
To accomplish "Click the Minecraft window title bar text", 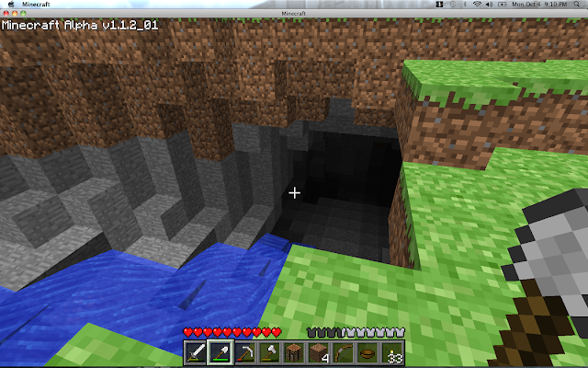I will pyautogui.click(x=294, y=13).
